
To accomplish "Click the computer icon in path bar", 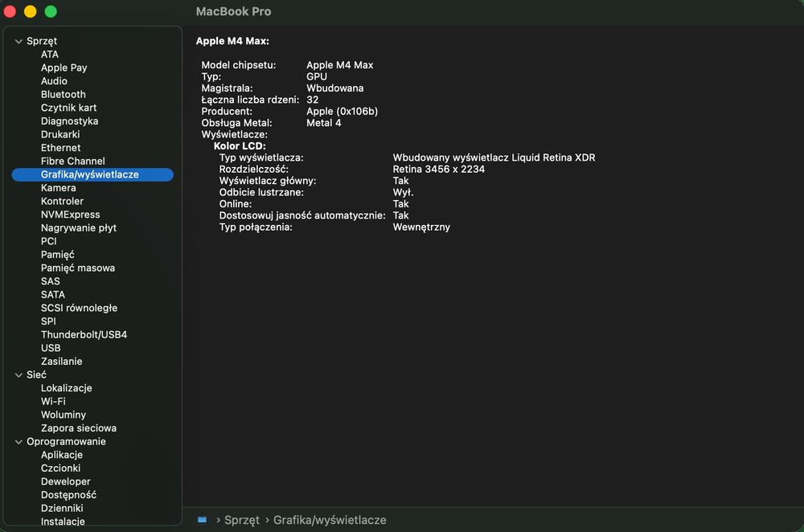I will (203, 520).
